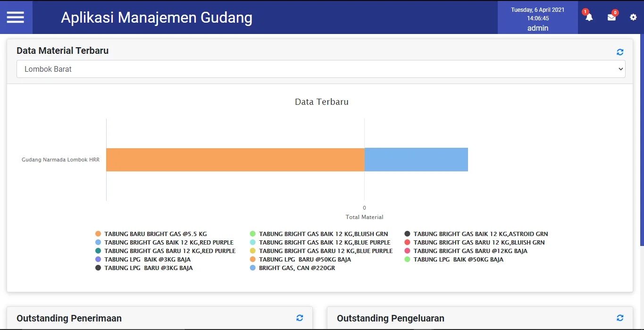Open the notifications bell icon
This screenshot has height=330, width=644.
point(589,17)
